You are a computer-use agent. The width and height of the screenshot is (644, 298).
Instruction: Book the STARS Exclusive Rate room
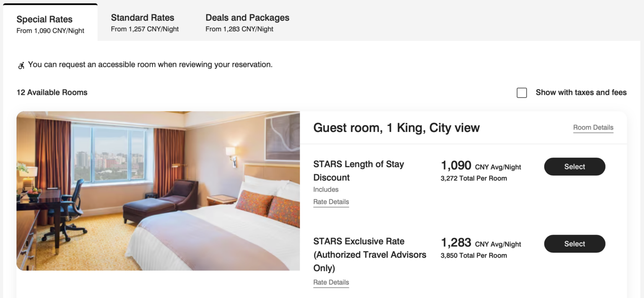coord(574,244)
